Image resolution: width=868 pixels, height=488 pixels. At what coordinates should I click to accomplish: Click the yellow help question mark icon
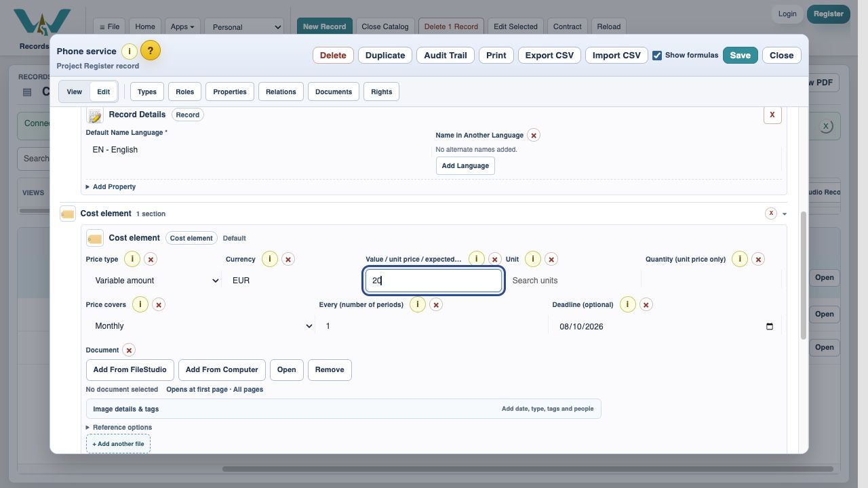pyautogui.click(x=151, y=51)
